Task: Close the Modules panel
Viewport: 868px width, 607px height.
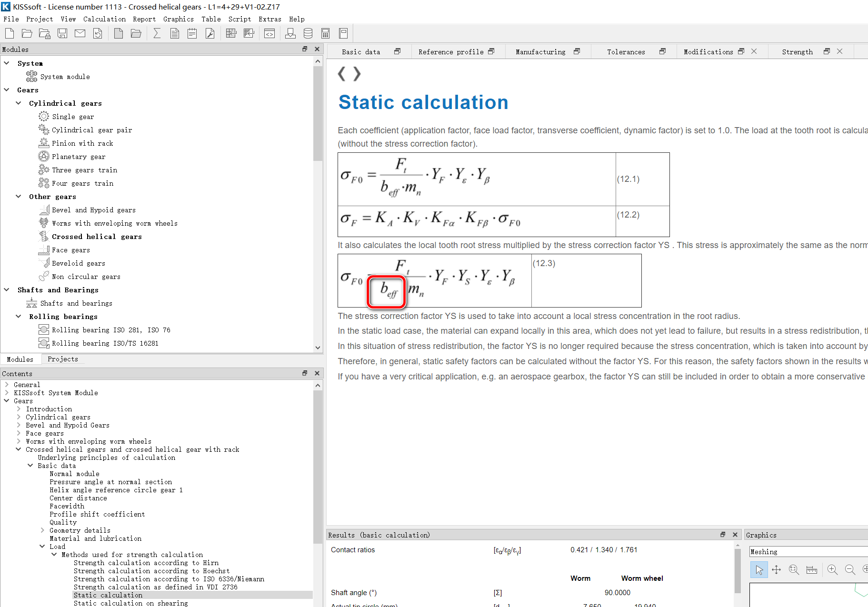Action: [x=317, y=49]
